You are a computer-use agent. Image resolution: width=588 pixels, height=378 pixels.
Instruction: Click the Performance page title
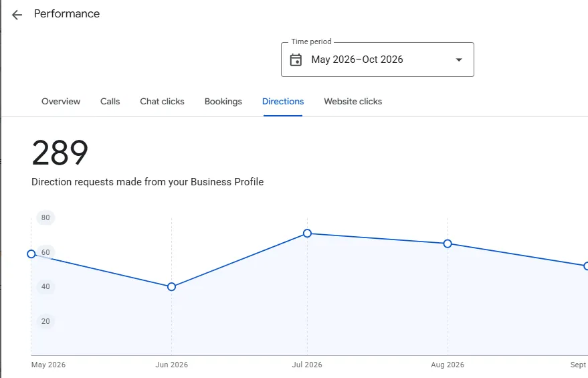pyautogui.click(x=67, y=14)
